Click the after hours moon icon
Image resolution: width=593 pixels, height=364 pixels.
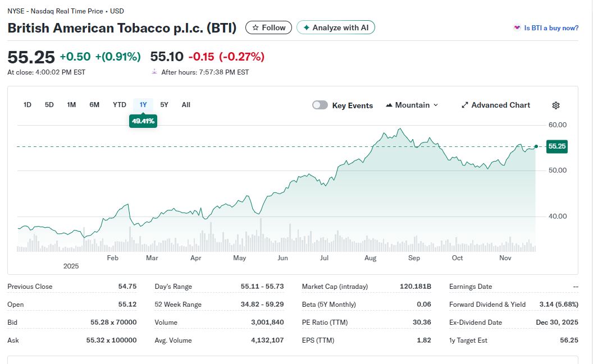click(x=154, y=72)
